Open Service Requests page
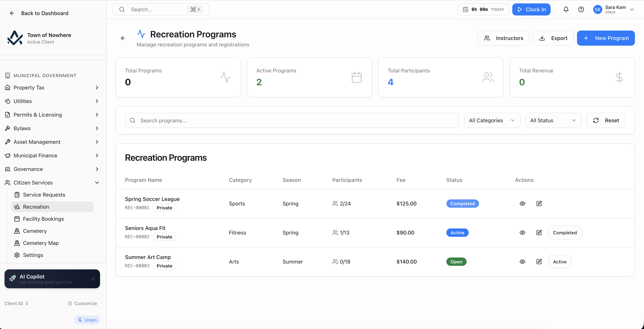 pyautogui.click(x=52, y=195)
